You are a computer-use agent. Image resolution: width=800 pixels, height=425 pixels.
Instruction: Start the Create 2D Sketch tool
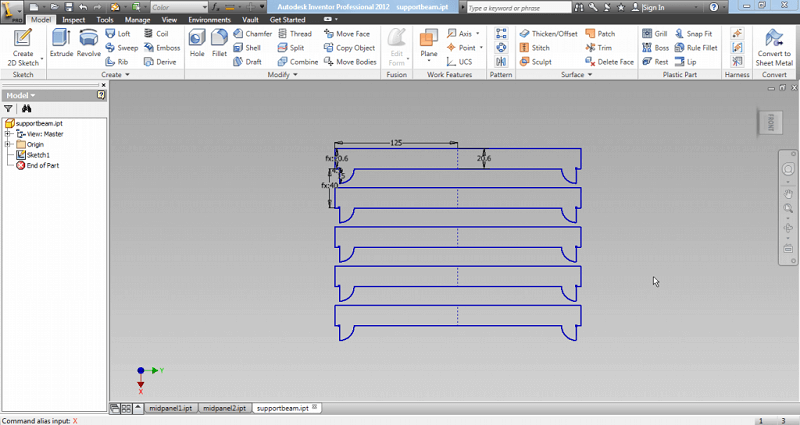coord(23,48)
